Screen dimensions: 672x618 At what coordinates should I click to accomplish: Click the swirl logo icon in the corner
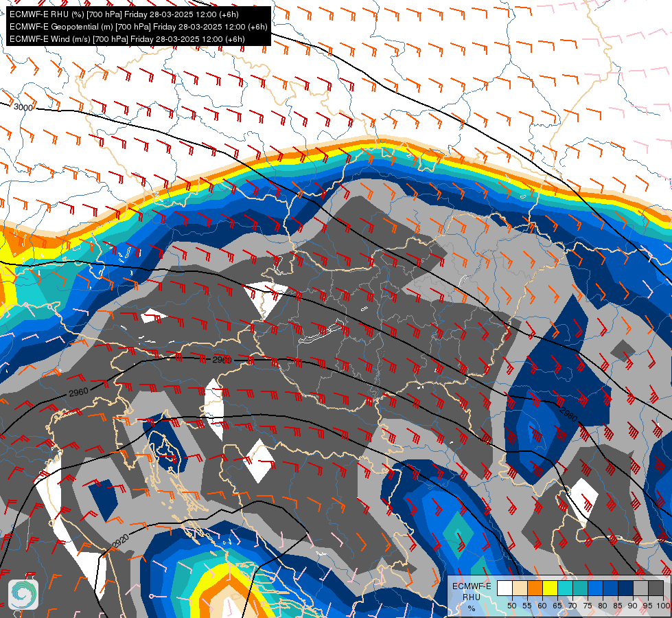click(x=23, y=594)
